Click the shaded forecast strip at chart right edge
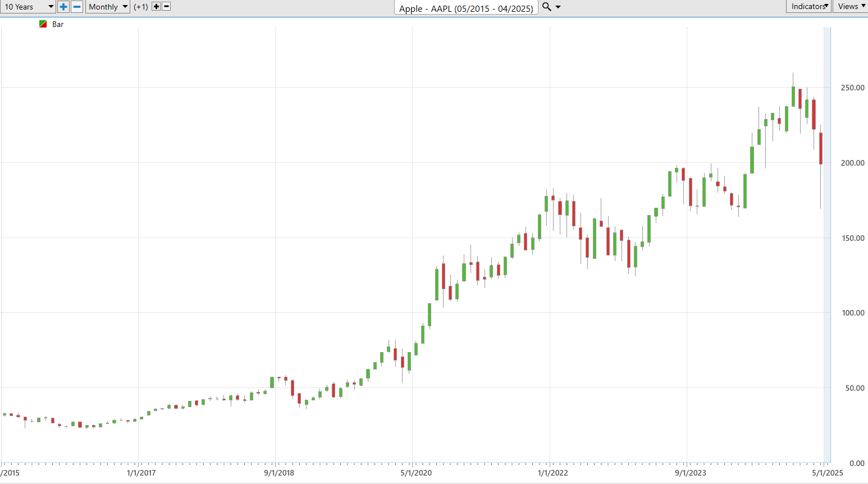This screenshot has width=868, height=484. coord(827,244)
